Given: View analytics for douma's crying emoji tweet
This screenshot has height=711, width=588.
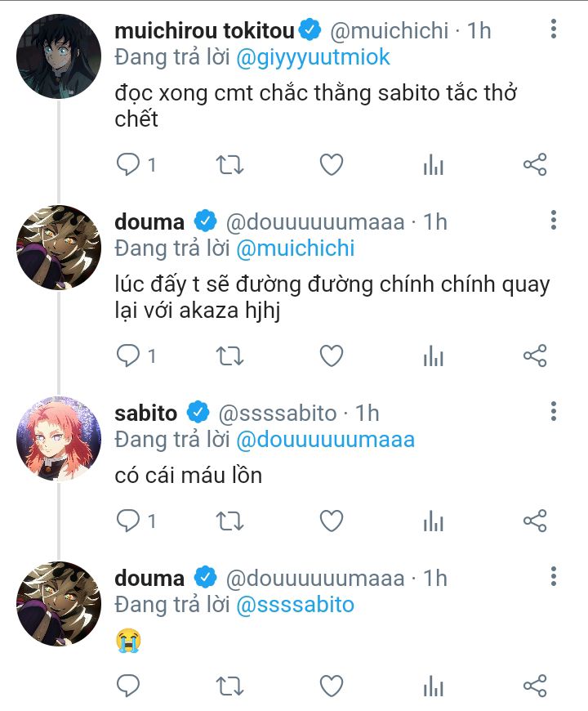Looking at the screenshot, I should click(x=433, y=685).
